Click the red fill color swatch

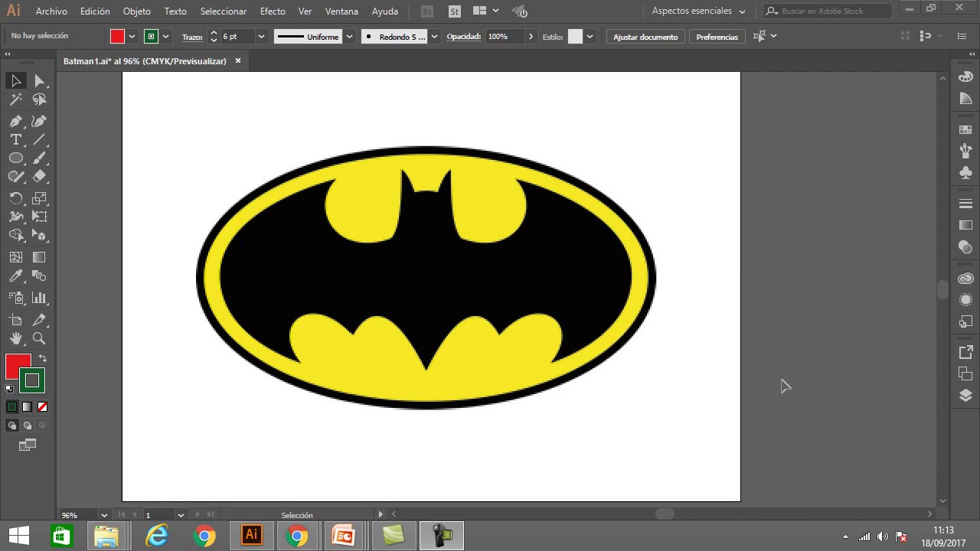pyautogui.click(x=17, y=367)
